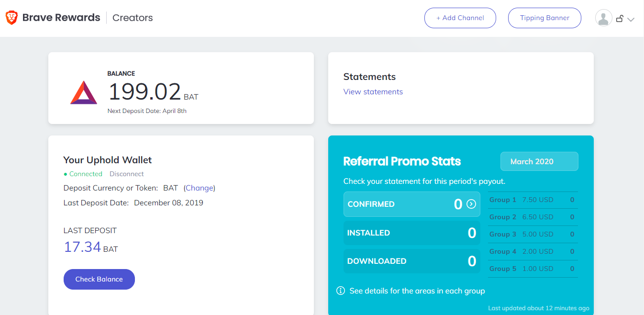Click the Check Balance button
644x315 pixels.
pos(99,279)
